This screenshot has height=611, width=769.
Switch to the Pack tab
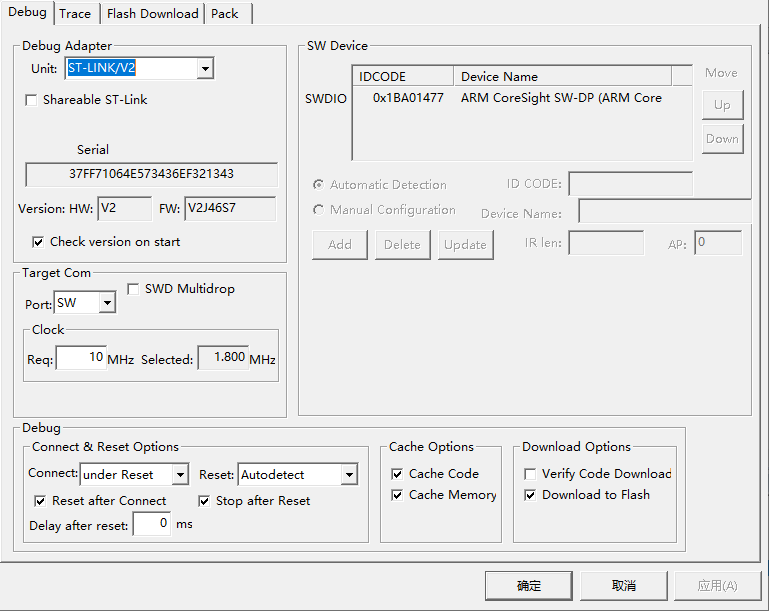click(226, 14)
